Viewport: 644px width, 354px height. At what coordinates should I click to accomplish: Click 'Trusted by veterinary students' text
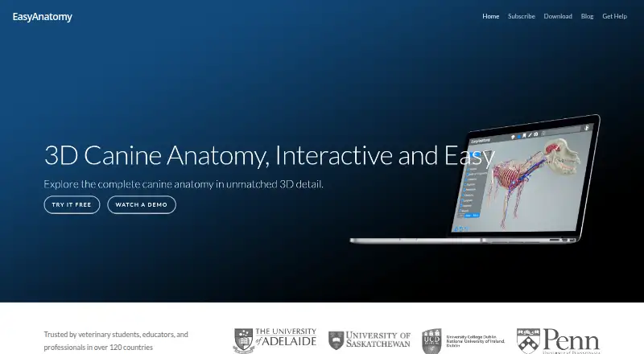[116, 341]
